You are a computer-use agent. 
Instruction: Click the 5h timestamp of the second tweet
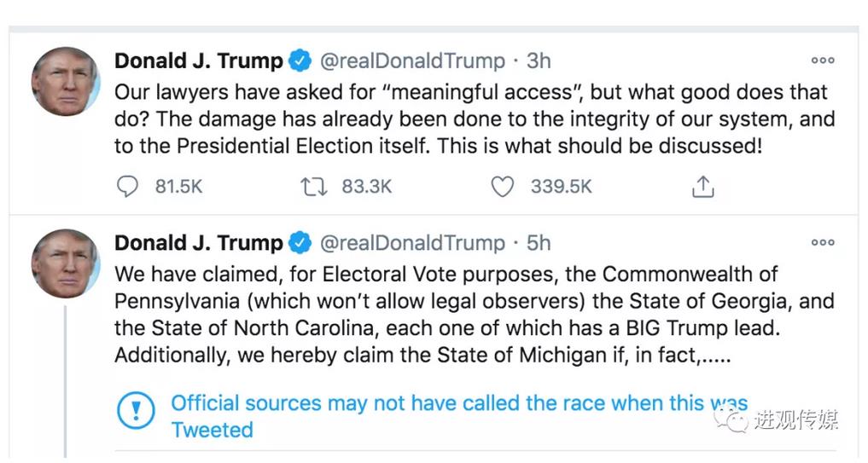tap(538, 243)
